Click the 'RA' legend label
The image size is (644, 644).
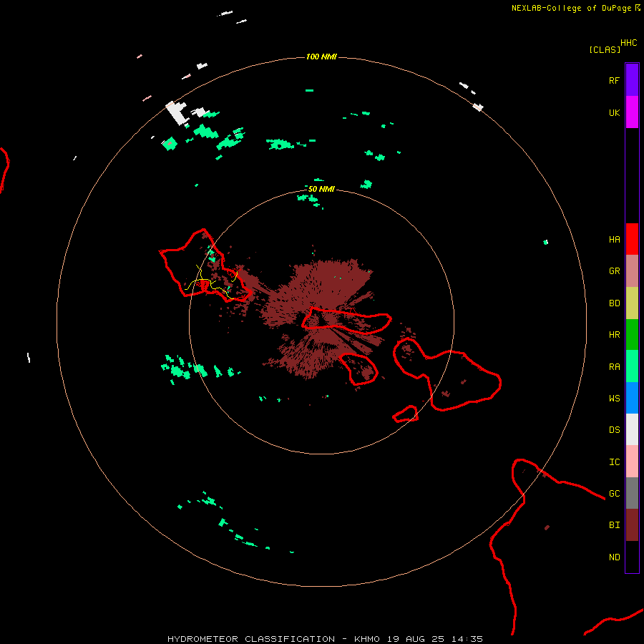[x=614, y=367]
